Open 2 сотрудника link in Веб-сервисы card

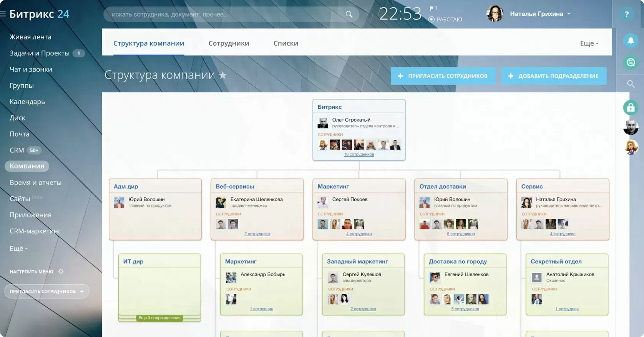tap(257, 234)
